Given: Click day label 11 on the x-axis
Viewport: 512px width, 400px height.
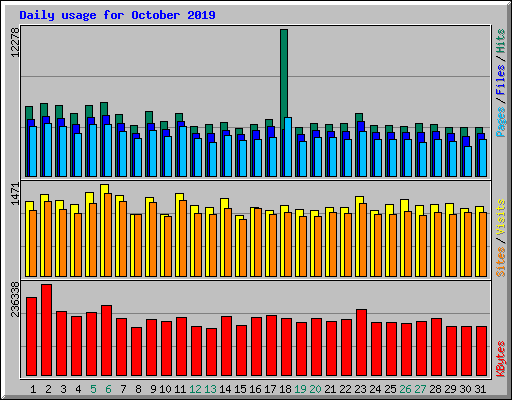Looking at the screenshot, I should pyautogui.click(x=180, y=389).
